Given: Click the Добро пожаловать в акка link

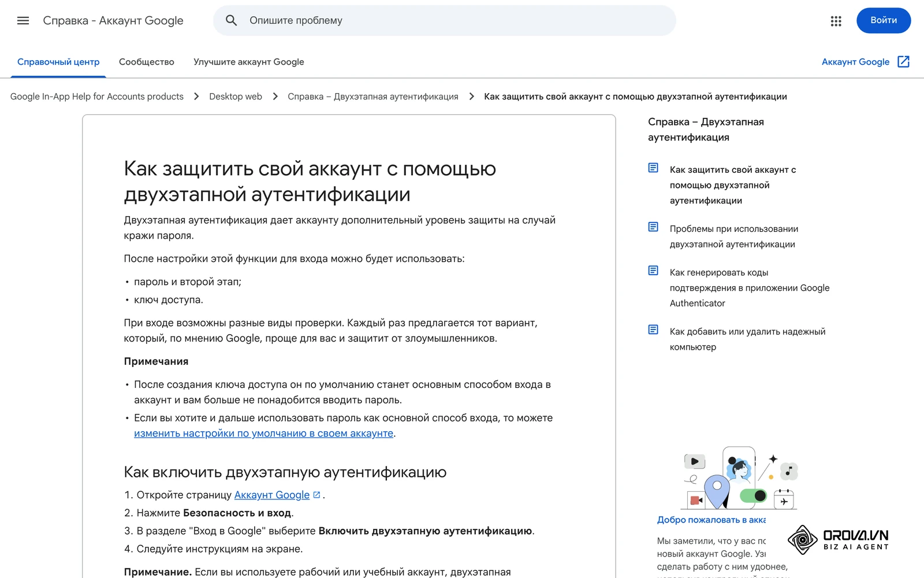Looking at the screenshot, I should click(711, 520).
